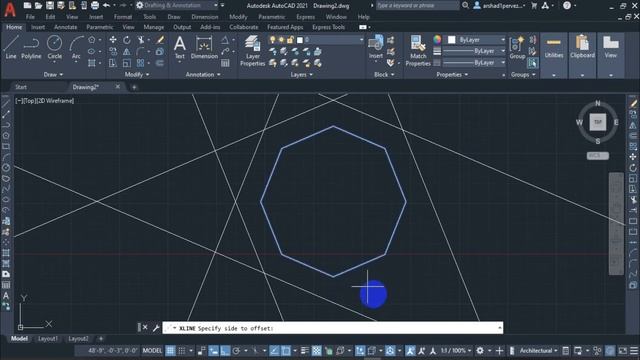Toggle lineweight display in status bar
The image size is (640, 360).
click(x=305, y=351)
